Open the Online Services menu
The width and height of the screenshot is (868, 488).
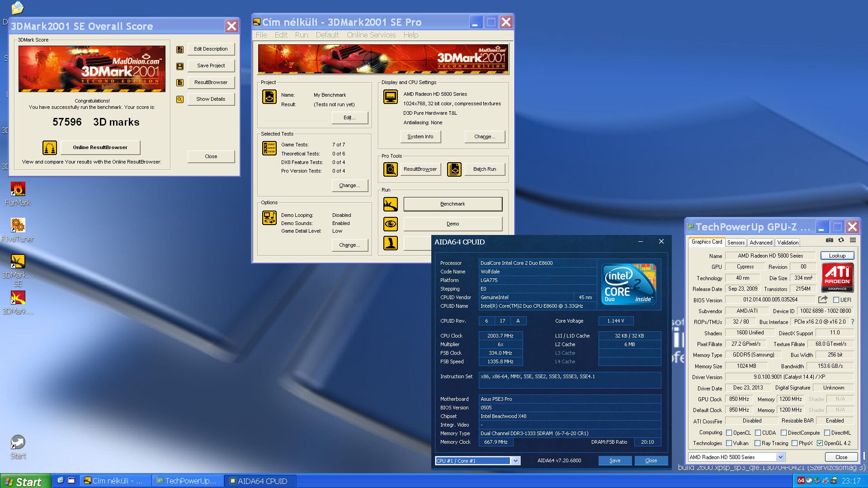(371, 35)
